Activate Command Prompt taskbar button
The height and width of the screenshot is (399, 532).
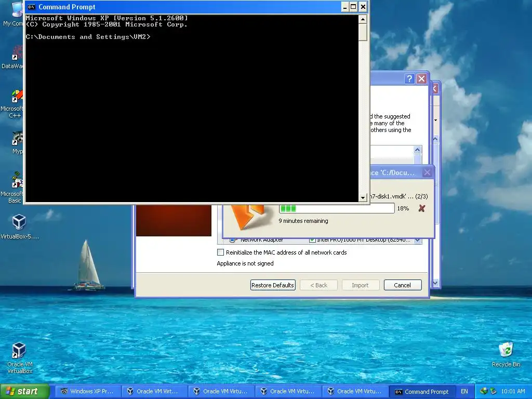coord(422,391)
